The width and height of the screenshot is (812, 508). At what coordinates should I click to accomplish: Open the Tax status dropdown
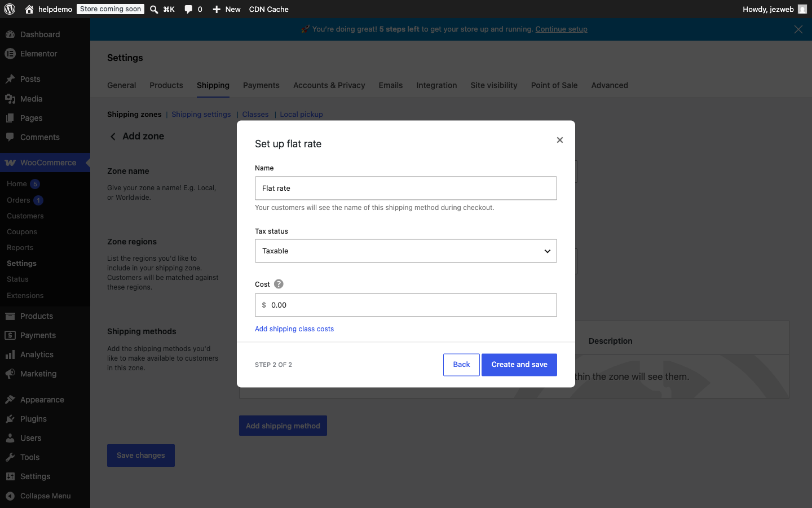(406, 251)
